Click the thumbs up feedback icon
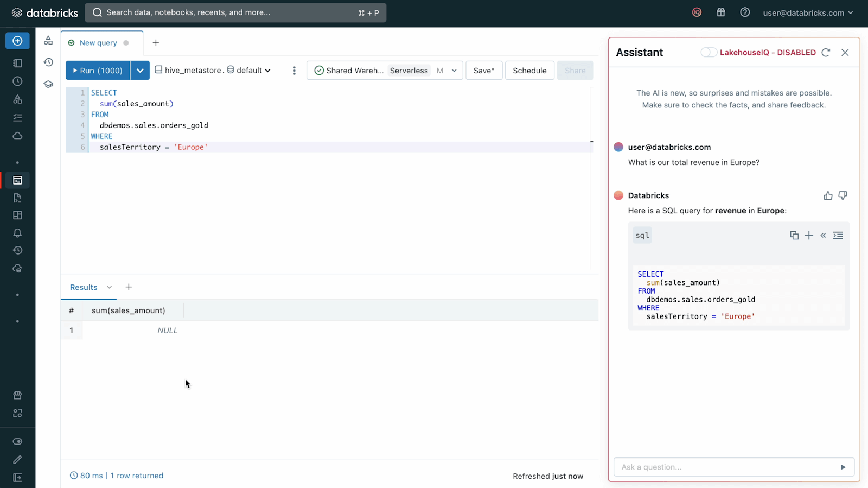This screenshot has width=868, height=488. 827,196
